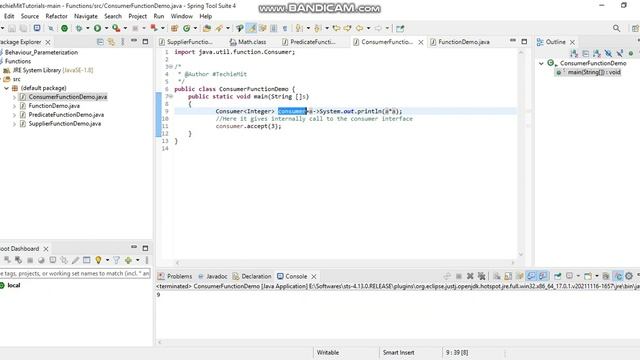Open the Source menu
The height and width of the screenshot is (360, 640).
tap(30, 16)
